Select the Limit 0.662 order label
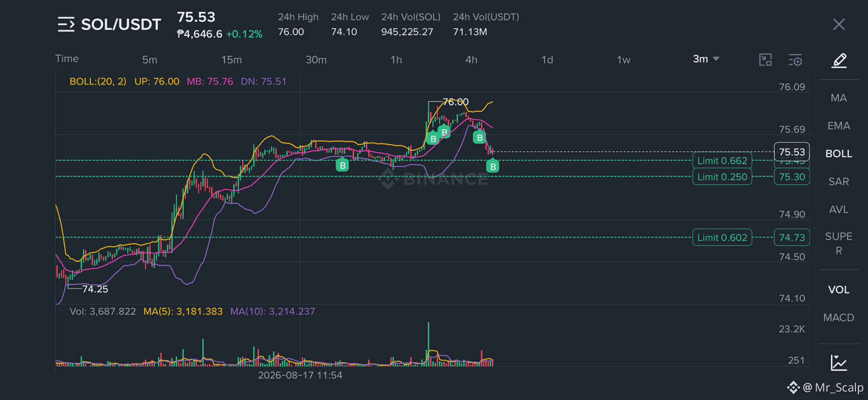 [722, 160]
